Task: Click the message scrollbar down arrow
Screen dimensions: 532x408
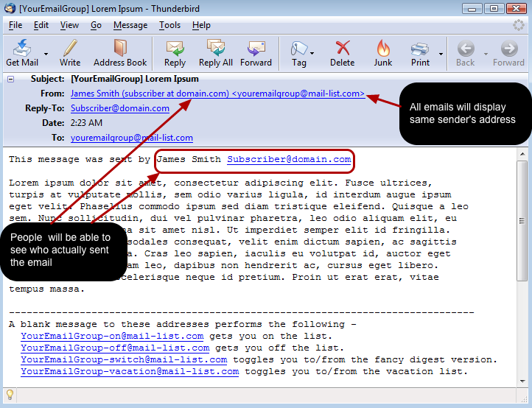Action: 522,381
